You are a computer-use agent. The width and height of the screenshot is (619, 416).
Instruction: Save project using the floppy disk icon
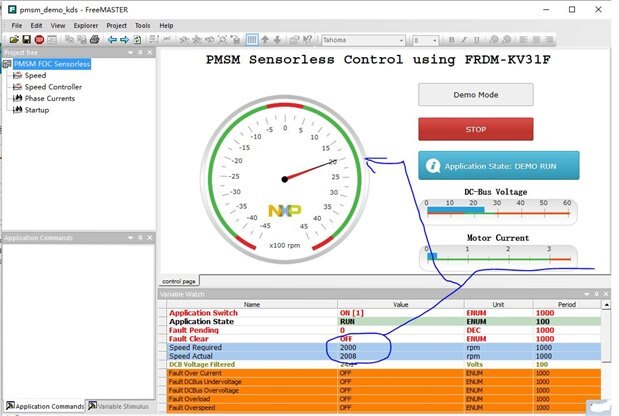click(26, 39)
